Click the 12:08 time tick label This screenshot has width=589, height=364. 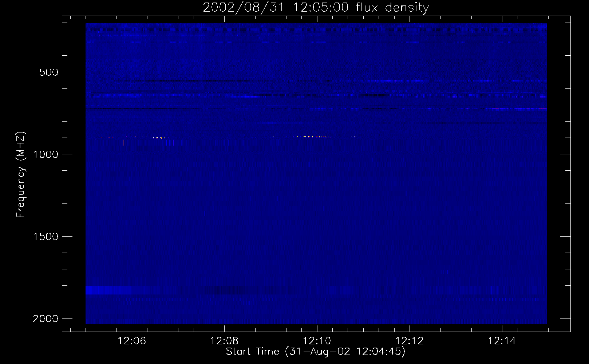point(225,341)
